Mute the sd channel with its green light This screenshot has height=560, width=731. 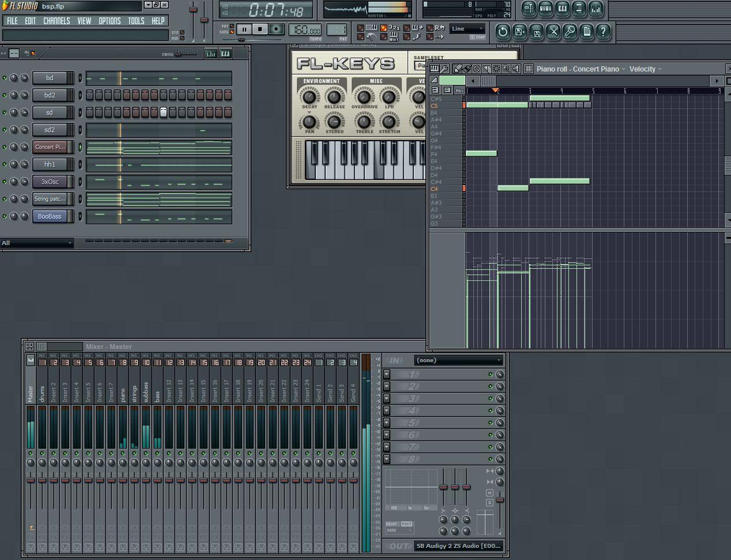tap(5, 112)
